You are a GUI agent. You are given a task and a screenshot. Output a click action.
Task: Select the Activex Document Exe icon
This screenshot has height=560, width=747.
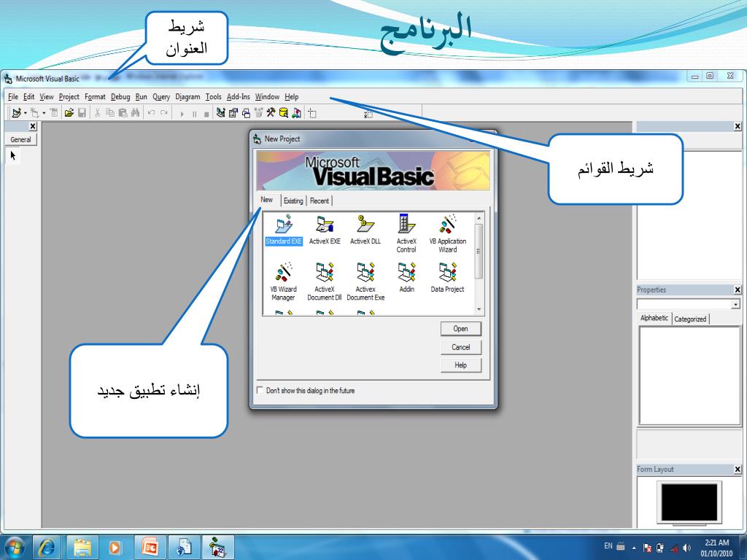[365, 281]
